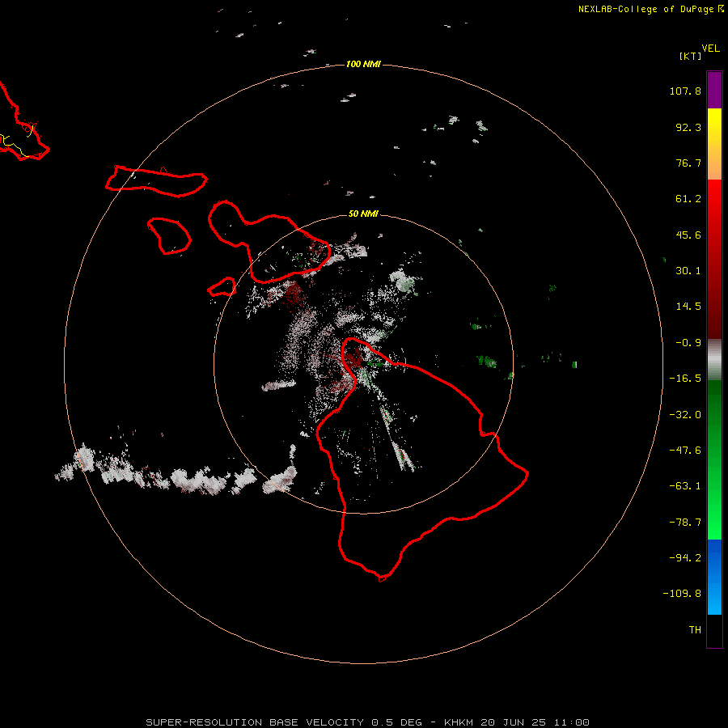Click the 45.6 velocity scale value
Viewport: 728px width, 728px height.
[x=688, y=235]
